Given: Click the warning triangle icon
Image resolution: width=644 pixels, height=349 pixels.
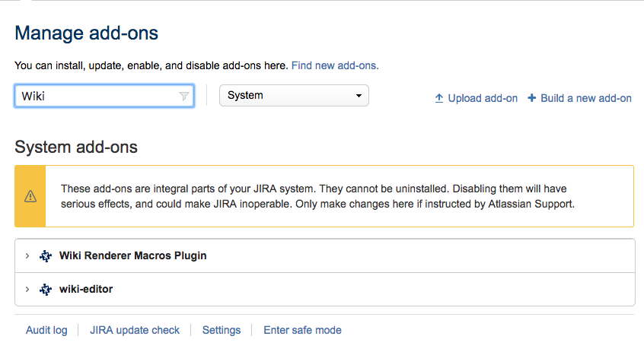Looking at the screenshot, I should coord(30,195).
